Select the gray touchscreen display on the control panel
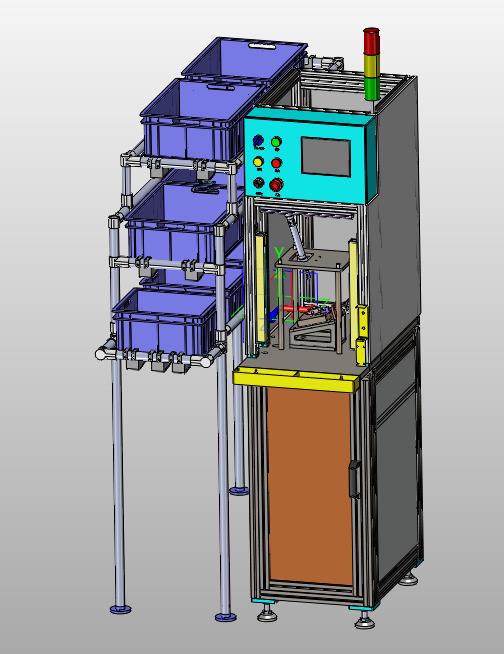Viewport: 504px width, 654px height. [x=326, y=156]
